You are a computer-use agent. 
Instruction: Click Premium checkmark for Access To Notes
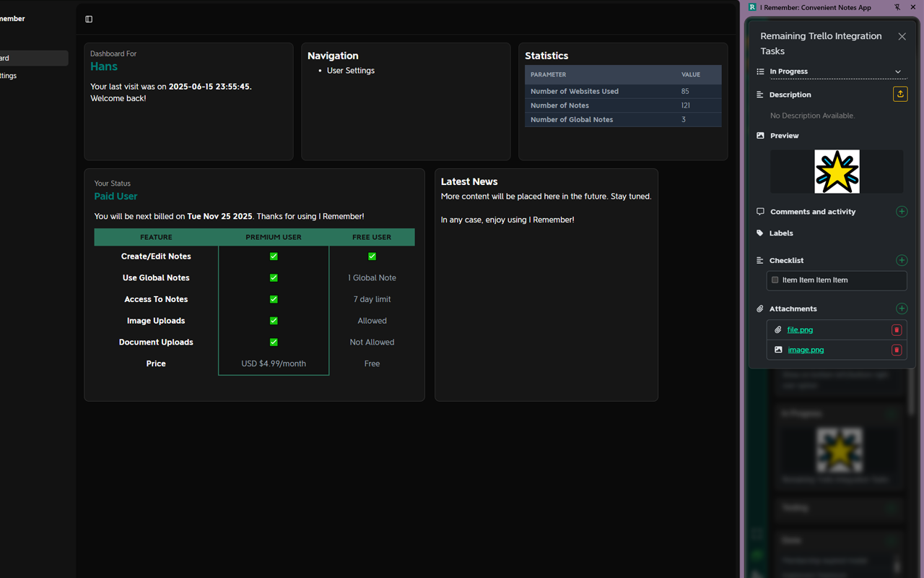[274, 299]
